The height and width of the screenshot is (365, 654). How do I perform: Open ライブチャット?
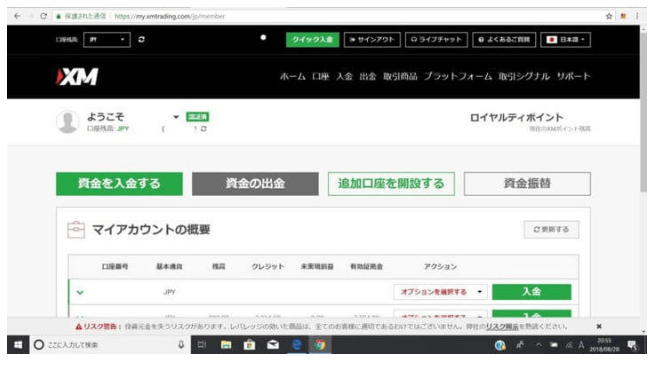click(x=436, y=40)
